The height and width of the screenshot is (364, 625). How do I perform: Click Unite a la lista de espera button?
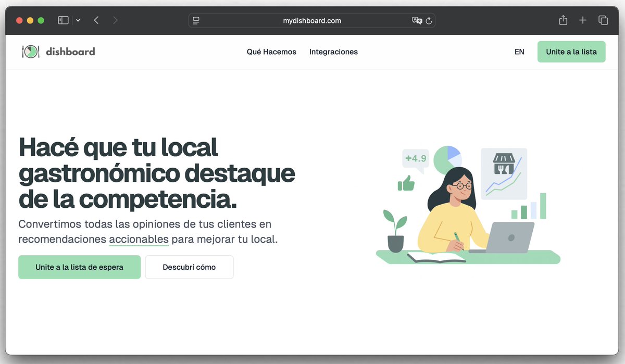point(79,267)
